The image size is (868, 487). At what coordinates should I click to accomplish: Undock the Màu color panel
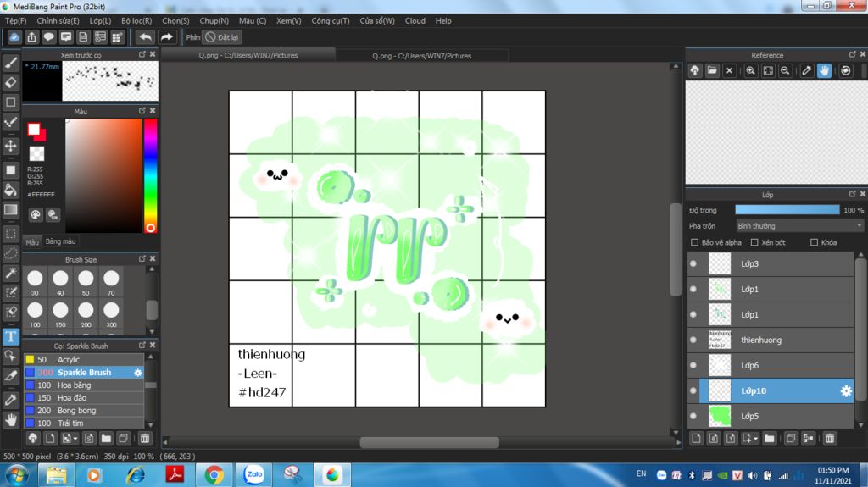click(142, 111)
